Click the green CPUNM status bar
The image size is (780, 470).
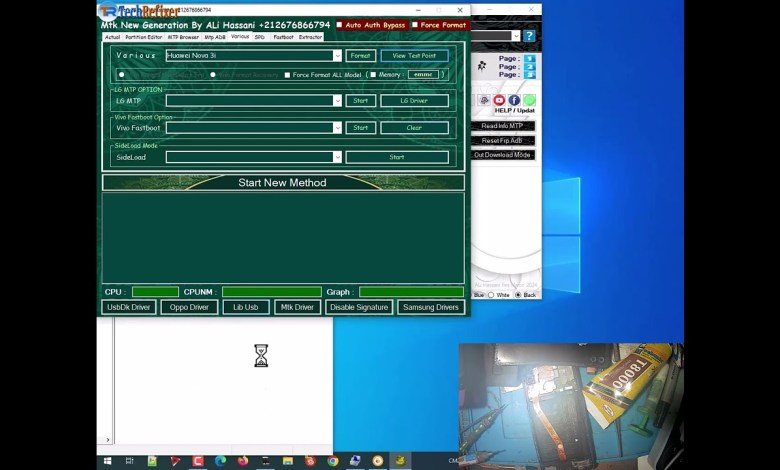pyautogui.click(x=272, y=292)
